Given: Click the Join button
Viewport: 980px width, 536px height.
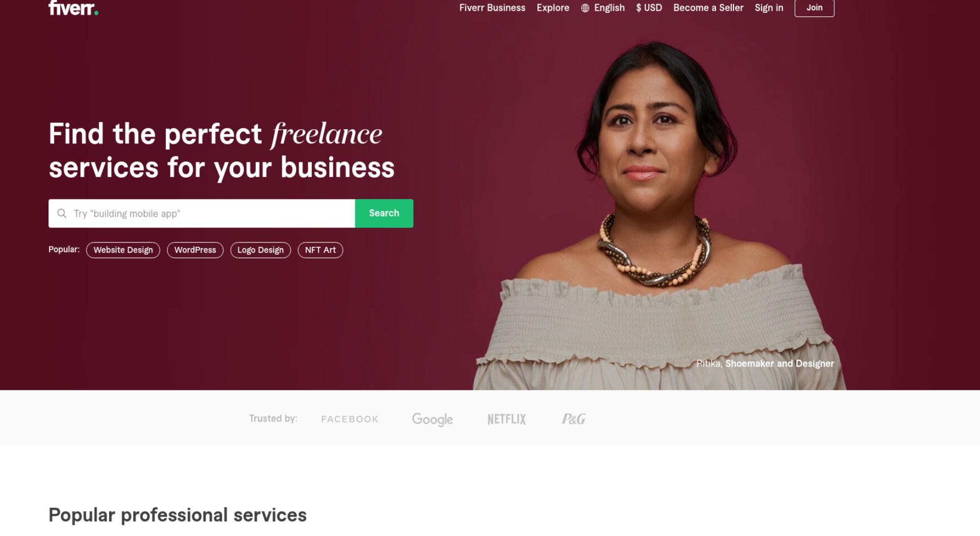Looking at the screenshot, I should click(814, 8).
